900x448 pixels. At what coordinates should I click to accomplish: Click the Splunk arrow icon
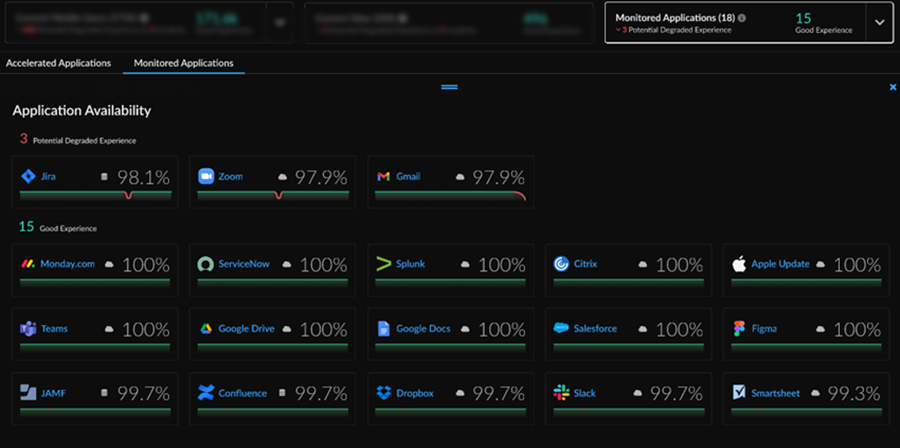tap(383, 264)
